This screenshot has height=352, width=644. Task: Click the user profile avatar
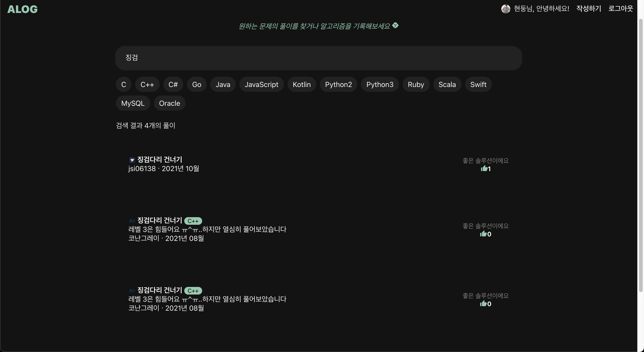[x=507, y=8]
